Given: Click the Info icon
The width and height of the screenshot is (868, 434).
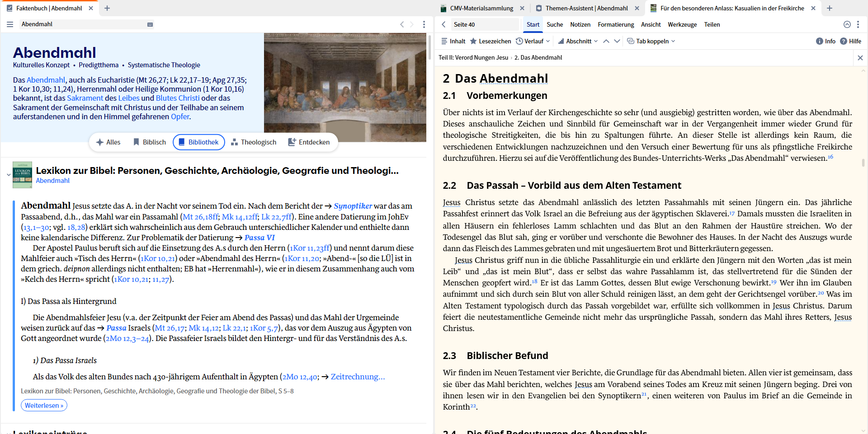Looking at the screenshot, I should tap(819, 41).
